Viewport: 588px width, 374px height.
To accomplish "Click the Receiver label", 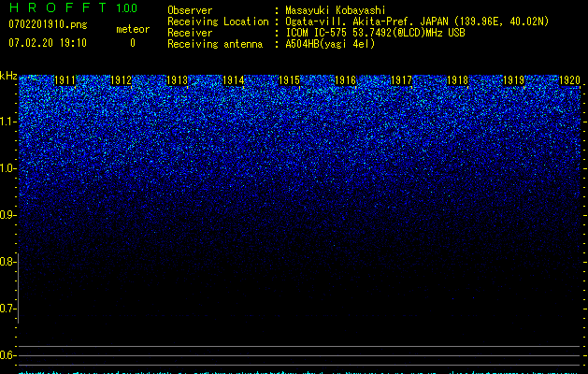I will pos(190,33).
